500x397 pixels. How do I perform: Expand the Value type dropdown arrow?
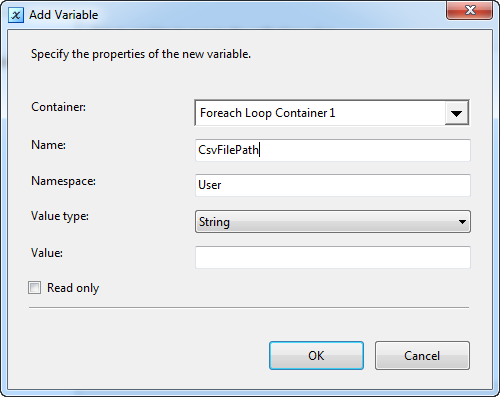pos(462,222)
